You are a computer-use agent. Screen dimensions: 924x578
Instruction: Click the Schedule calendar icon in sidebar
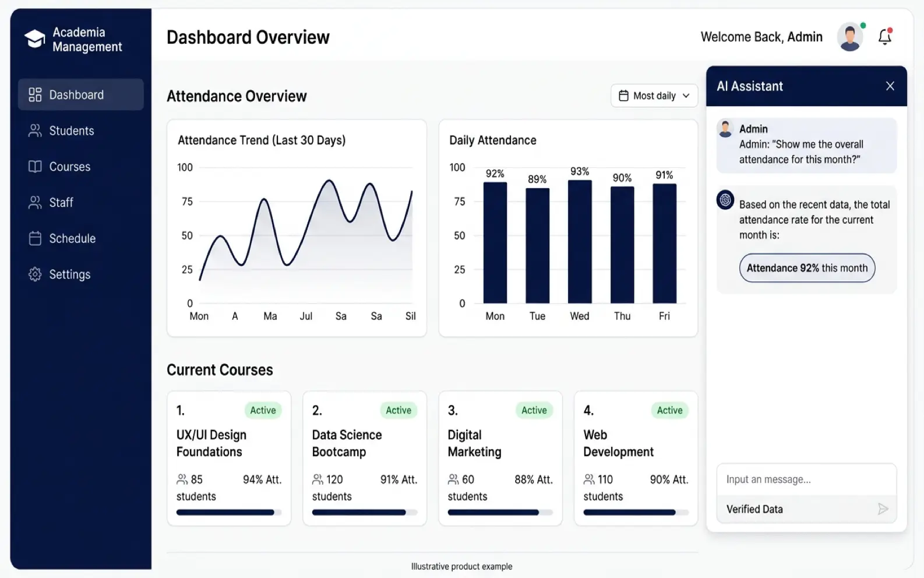pos(35,238)
